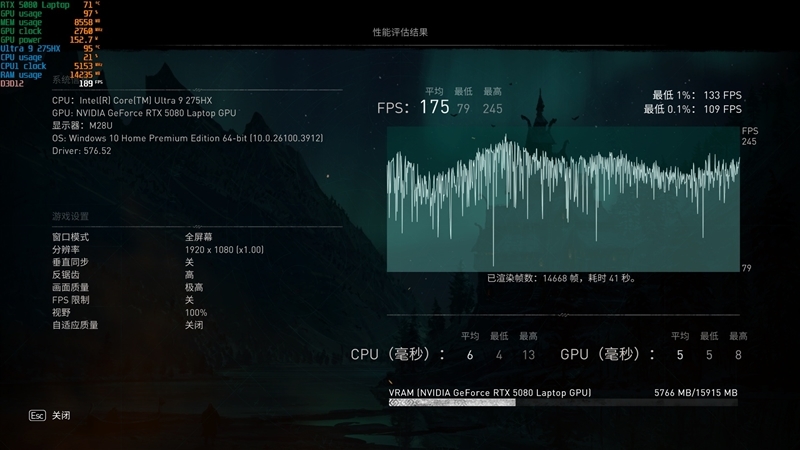Click the 已渲染帧数 14668 帧 text
The image size is (800, 450).
[561, 278]
